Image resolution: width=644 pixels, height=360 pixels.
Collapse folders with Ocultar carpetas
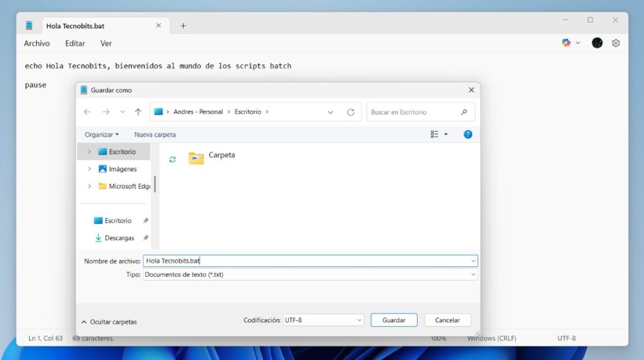pos(109,322)
